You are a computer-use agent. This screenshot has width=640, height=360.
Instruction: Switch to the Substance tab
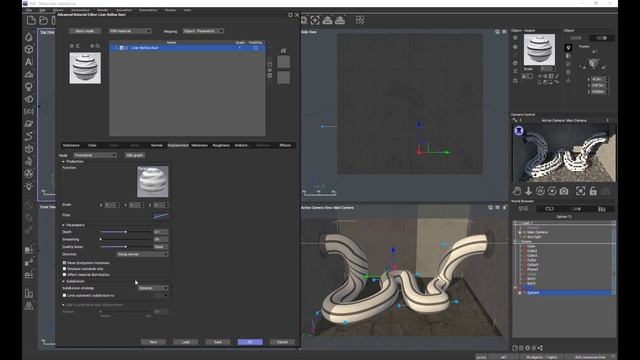point(71,145)
